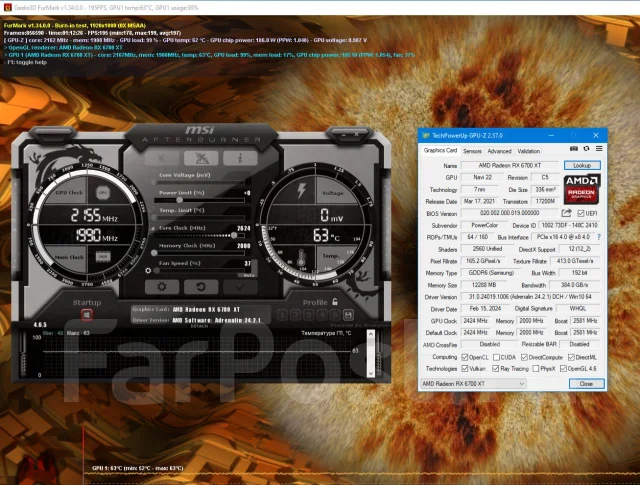The height and width of the screenshot is (485, 640).
Task: Take GPU-Z screenshot with camera icon
Action: click(x=573, y=149)
